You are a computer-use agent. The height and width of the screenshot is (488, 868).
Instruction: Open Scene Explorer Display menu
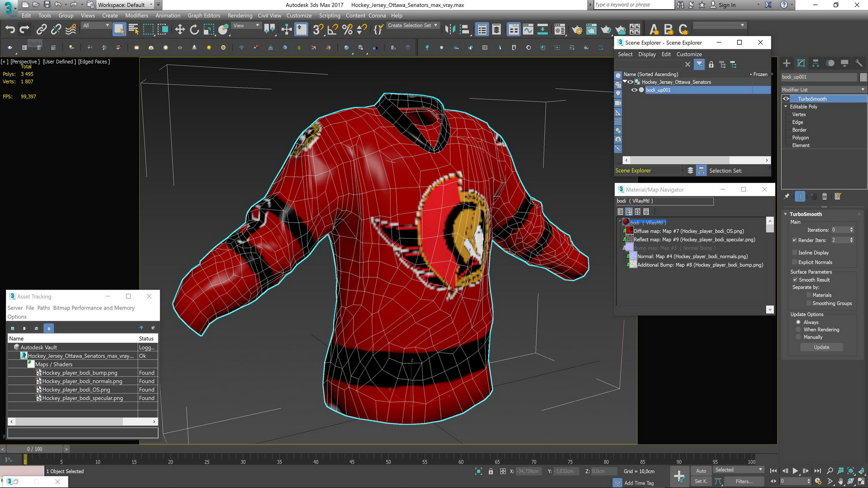click(x=647, y=54)
